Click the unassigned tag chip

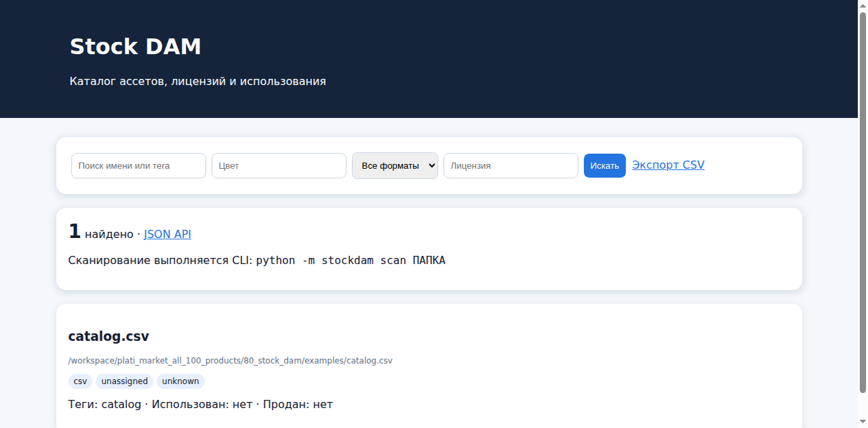125,381
